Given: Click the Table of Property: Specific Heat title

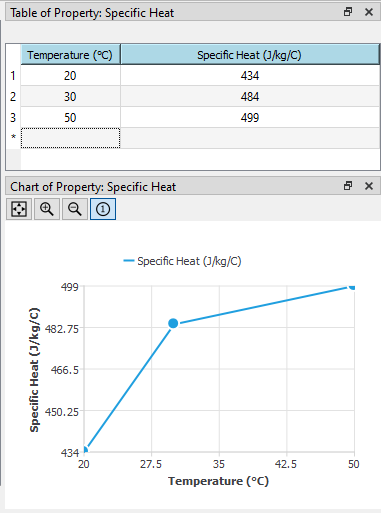Looking at the screenshot, I should point(92,13).
